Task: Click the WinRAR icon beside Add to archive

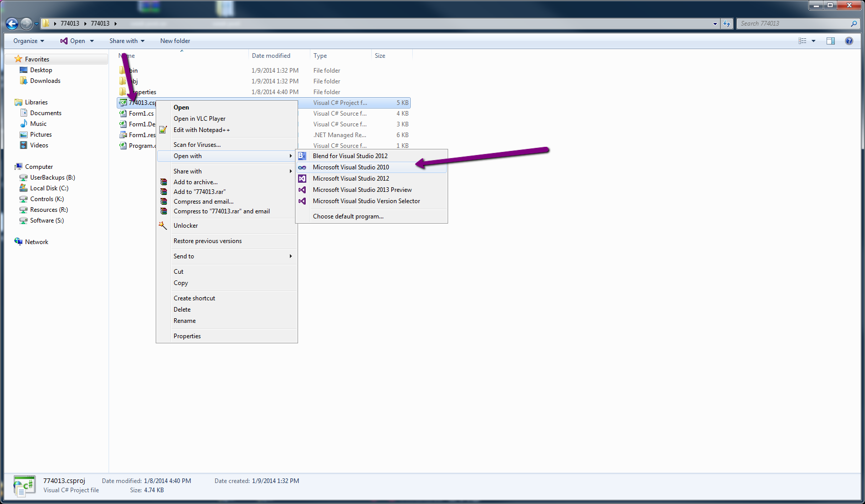Action: click(x=163, y=182)
